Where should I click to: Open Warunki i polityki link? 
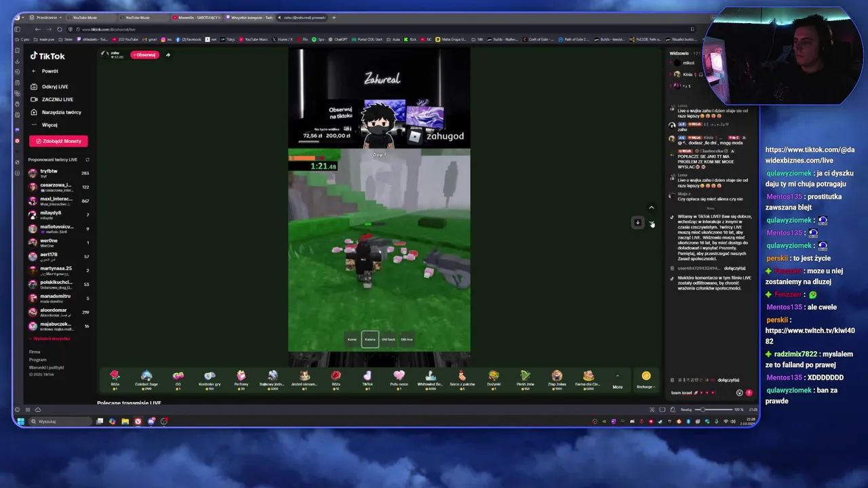[x=46, y=367]
